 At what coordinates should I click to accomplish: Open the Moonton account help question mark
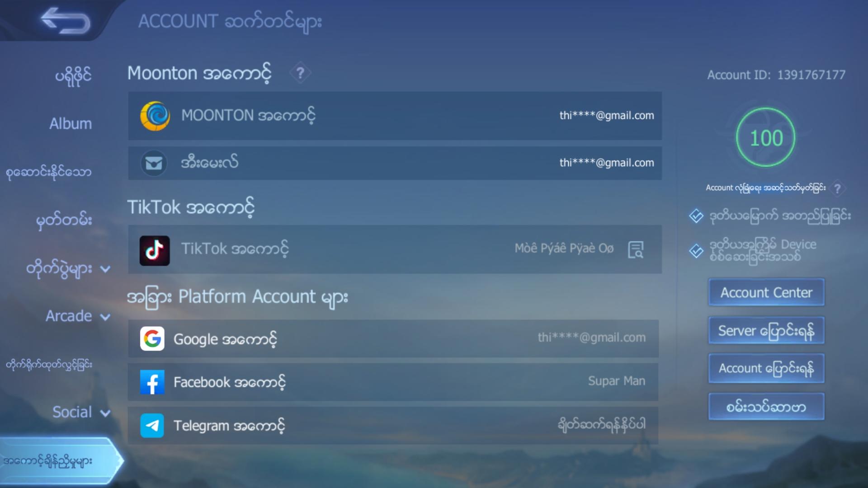click(x=300, y=73)
